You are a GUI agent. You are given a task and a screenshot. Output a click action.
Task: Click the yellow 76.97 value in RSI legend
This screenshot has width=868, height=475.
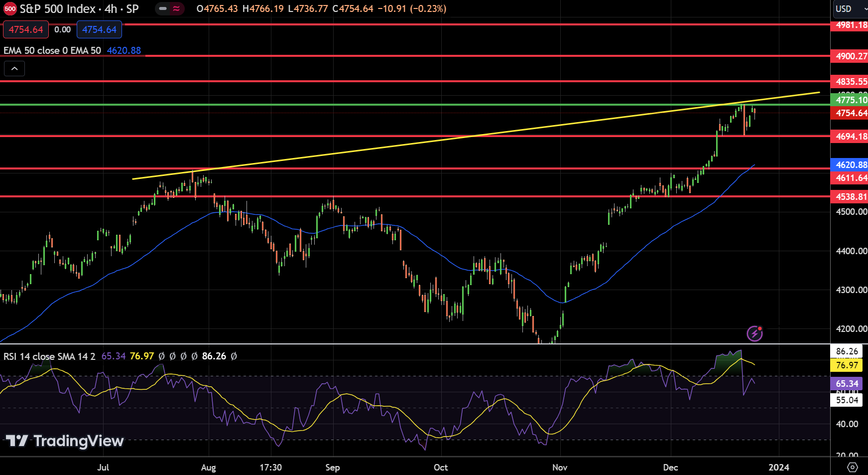click(x=142, y=356)
